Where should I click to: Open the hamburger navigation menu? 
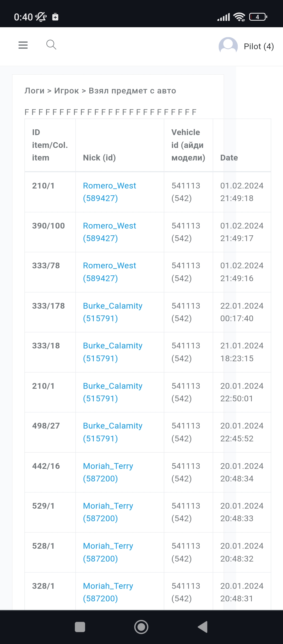(23, 45)
